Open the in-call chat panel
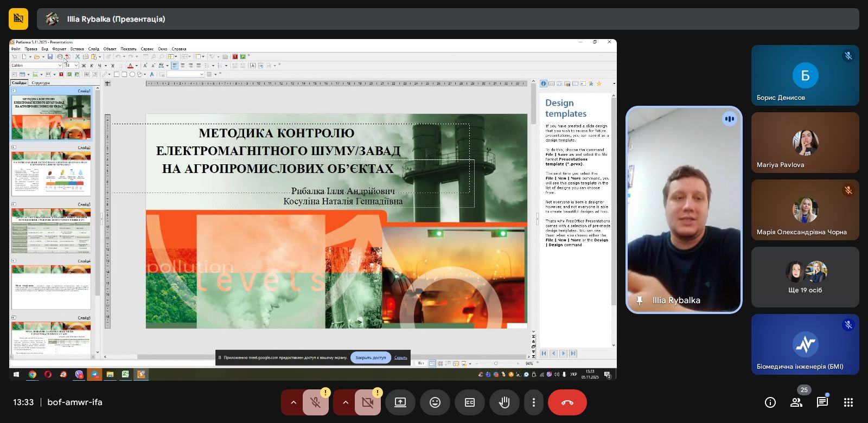The image size is (868, 423). coord(822,402)
